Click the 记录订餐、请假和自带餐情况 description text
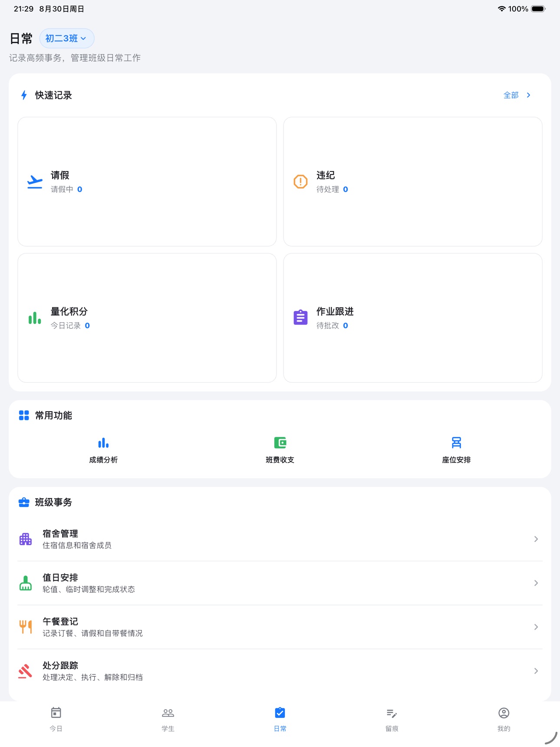This screenshot has height=747, width=560. 92,633
